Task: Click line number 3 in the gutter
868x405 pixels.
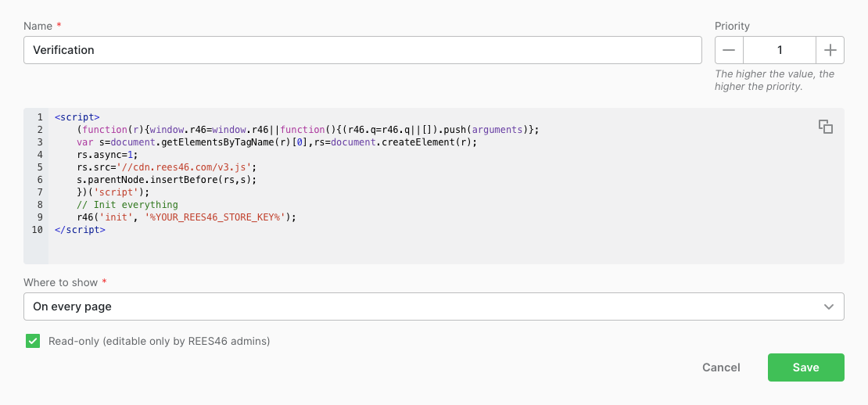Action: pos(39,142)
